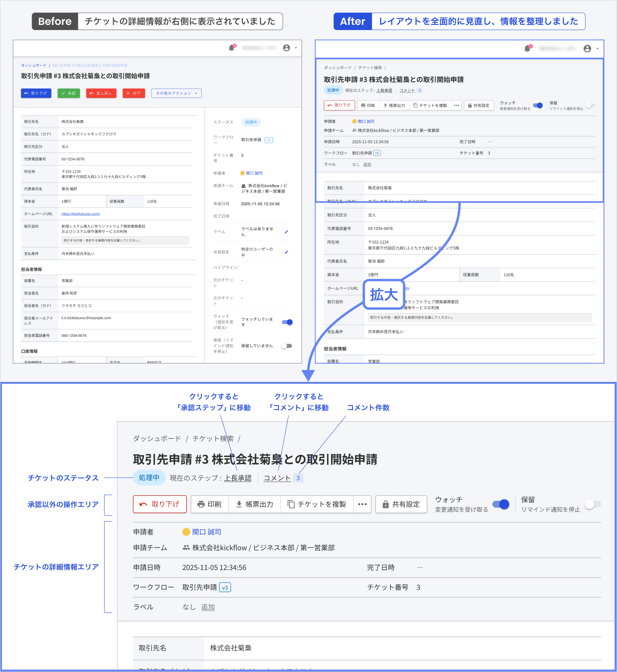Click green 承認 button in Before panel
Viewport: 617px width, 672px height.
(69, 93)
